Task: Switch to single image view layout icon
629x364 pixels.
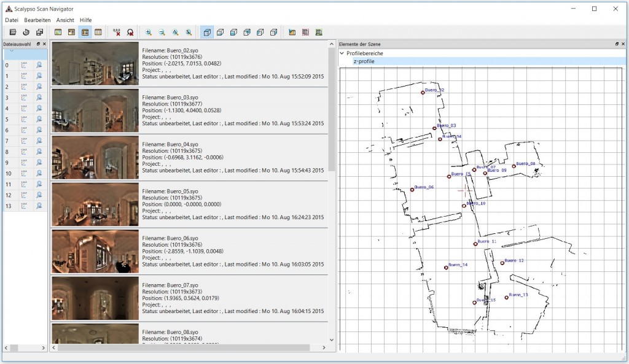Action: click(x=58, y=33)
